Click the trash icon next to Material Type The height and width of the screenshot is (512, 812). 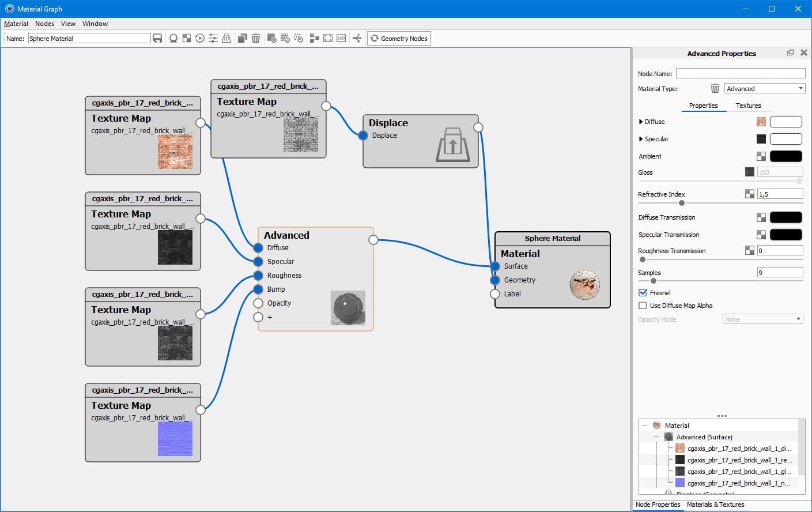715,88
